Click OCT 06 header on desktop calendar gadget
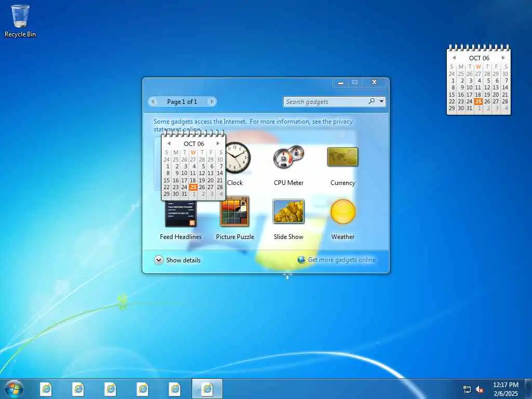The height and width of the screenshot is (399, 532). pyautogui.click(x=478, y=58)
